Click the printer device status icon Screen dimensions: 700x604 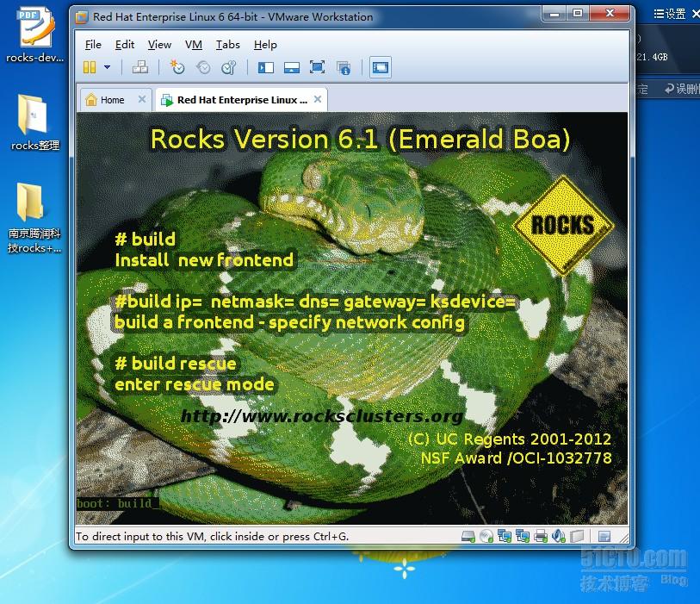[x=541, y=536]
